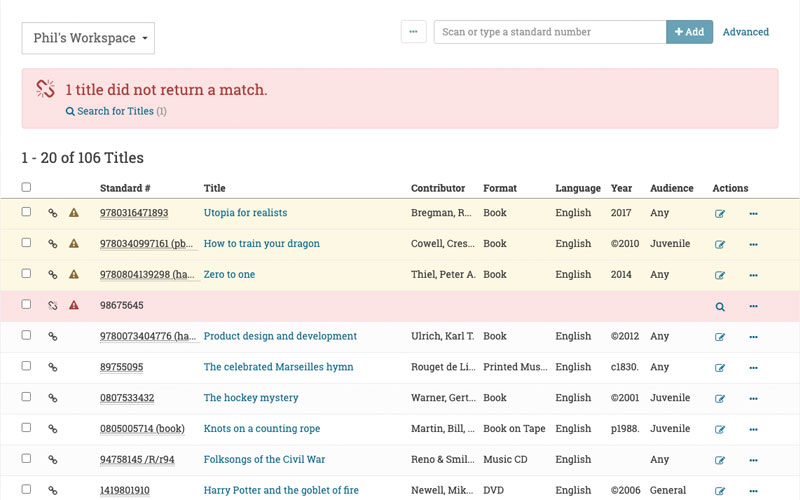Image resolution: width=800 pixels, height=500 pixels.
Task: Edit the Product design and development entry
Action: point(720,337)
